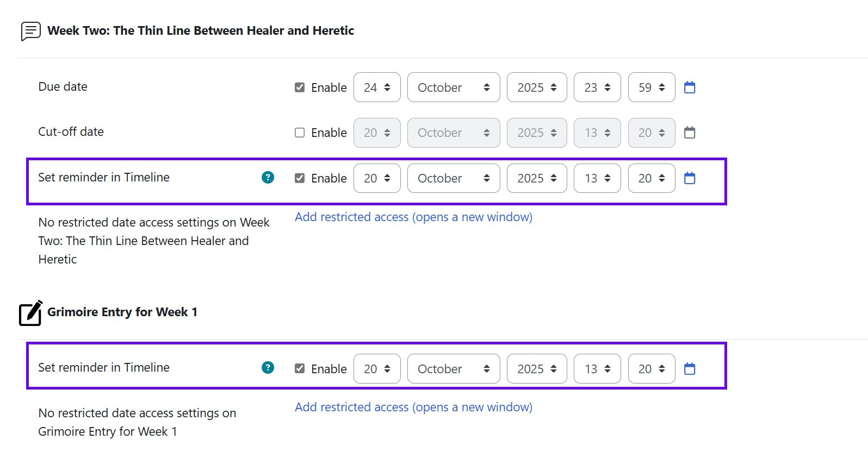The width and height of the screenshot is (868, 458).
Task: Open Add restricted access for Grimoire Entry
Action: point(413,406)
